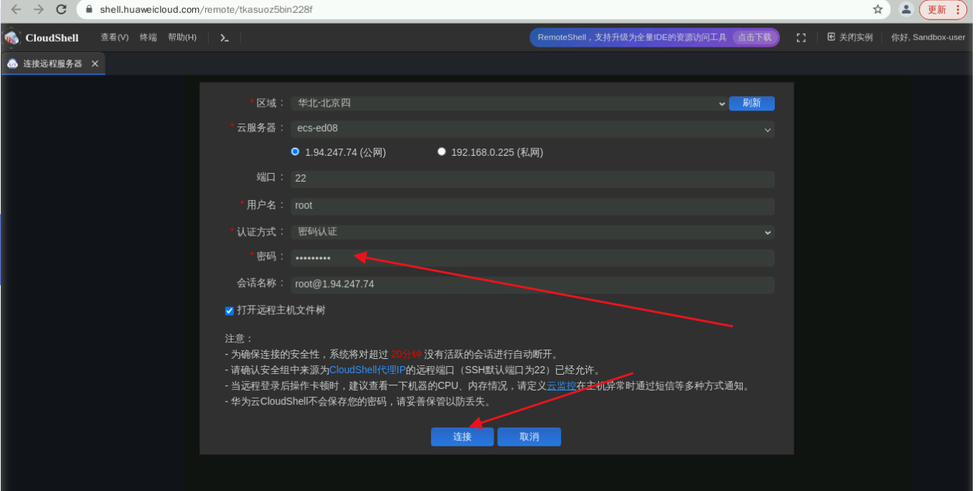Open a new terminal with prompt icon
980x491 pixels.
(225, 37)
